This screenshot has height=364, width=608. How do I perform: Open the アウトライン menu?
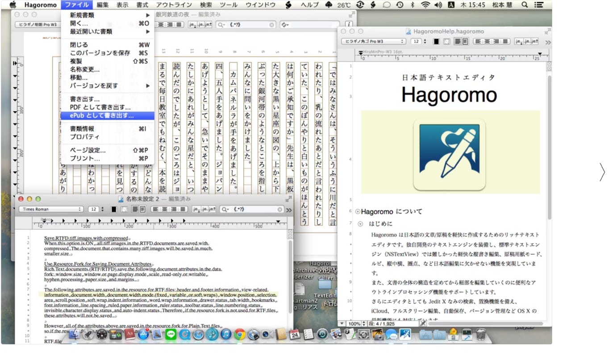(174, 5)
